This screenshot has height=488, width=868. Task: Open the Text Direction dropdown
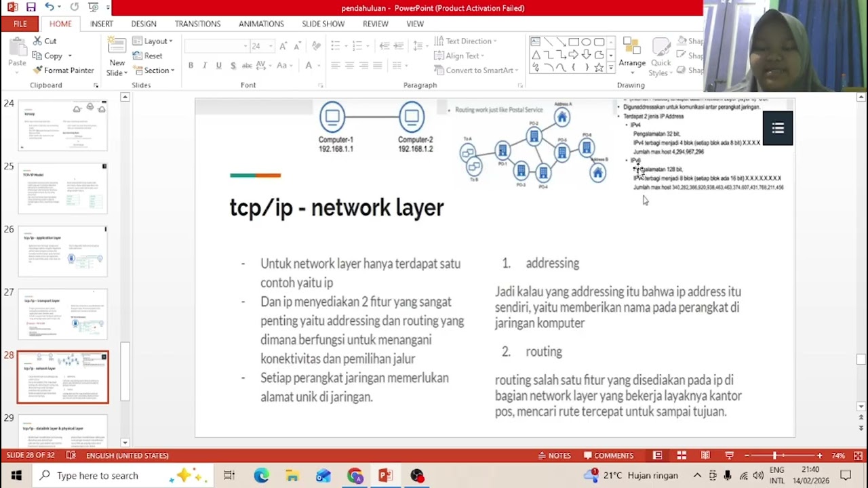coord(466,41)
